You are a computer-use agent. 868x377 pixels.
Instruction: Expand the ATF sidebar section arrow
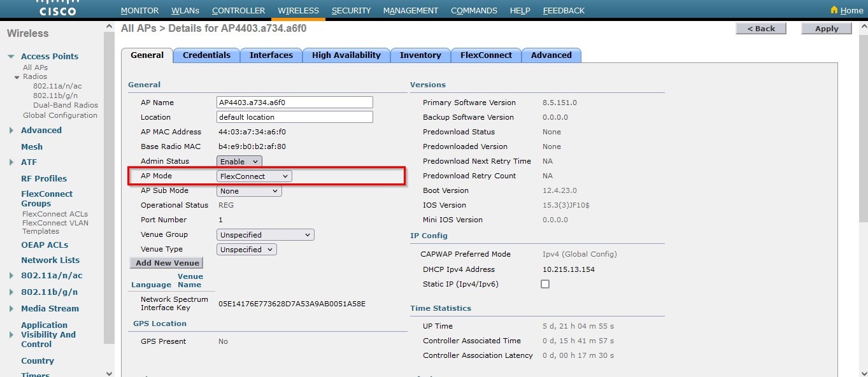click(x=11, y=162)
